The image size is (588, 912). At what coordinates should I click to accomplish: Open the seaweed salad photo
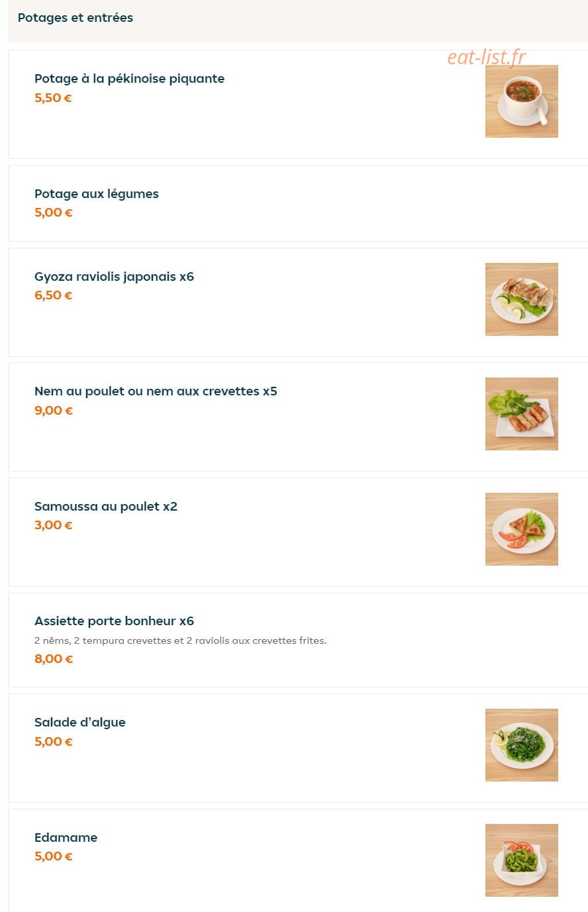tap(522, 745)
